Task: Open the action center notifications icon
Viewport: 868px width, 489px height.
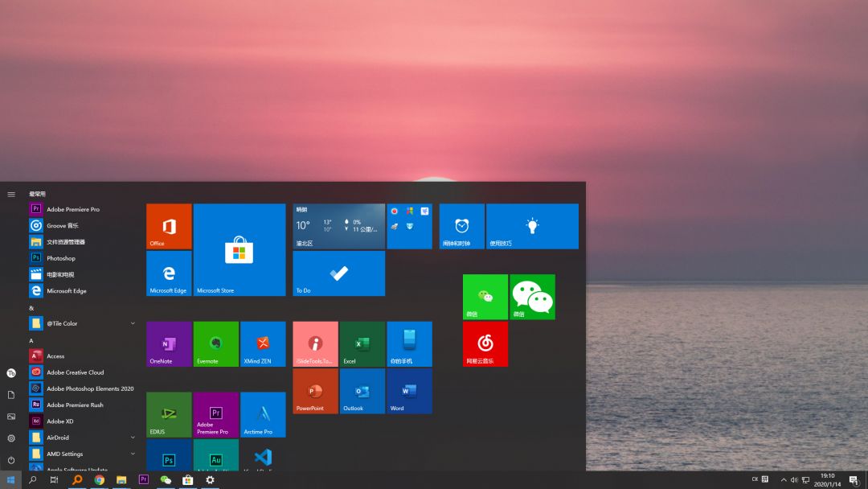Action: (x=854, y=480)
